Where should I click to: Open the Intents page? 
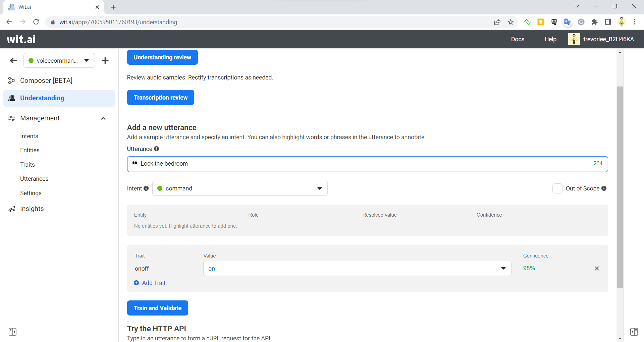(29, 136)
